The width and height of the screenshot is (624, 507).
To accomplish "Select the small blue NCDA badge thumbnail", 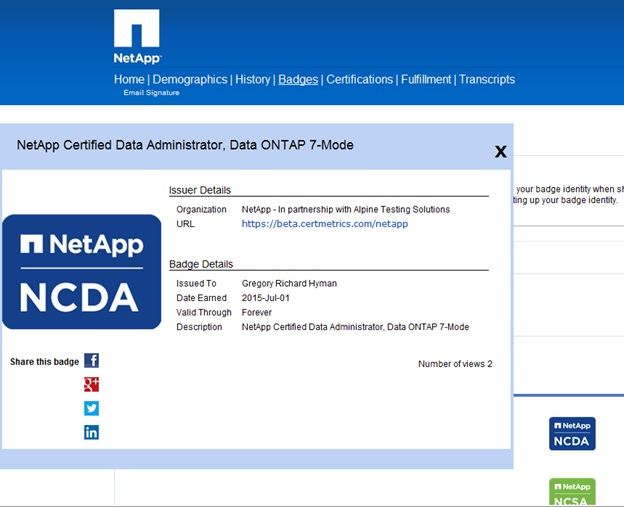I will [x=572, y=433].
